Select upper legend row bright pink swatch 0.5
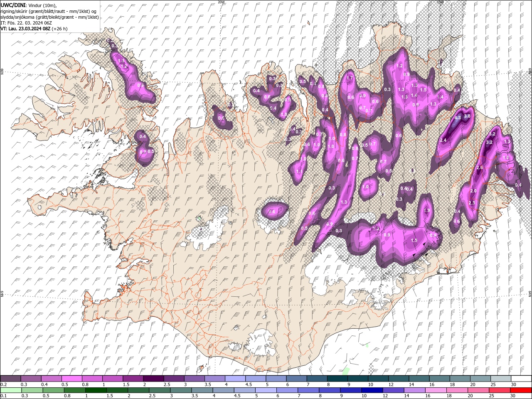The width and height of the screenshot is (532, 399). [x=72, y=379]
